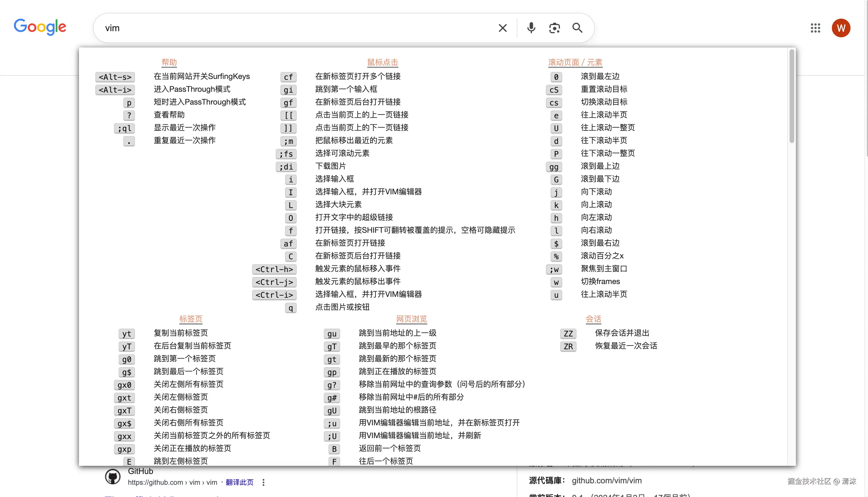Click the 滚动页面 / 元素 section heading

pyautogui.click(x=575, y=62)
